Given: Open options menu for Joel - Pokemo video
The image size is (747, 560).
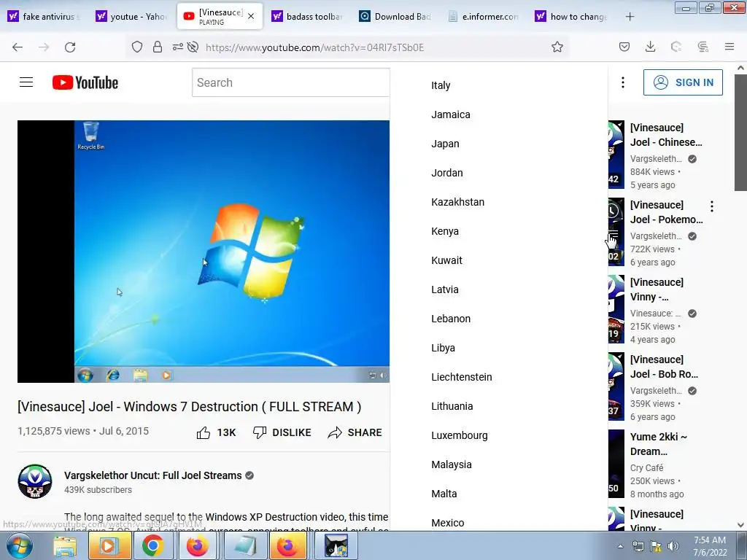Looking at the screenshot, I should [x=712, y=206].
